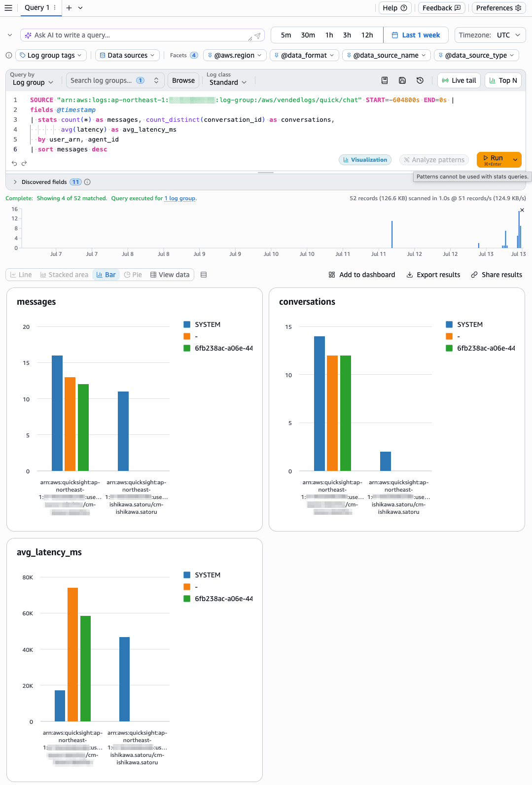The width and height of the screenshot is (532, 785).
Task: Open the Timezone UTC dropdown
Action: point(490,35)
